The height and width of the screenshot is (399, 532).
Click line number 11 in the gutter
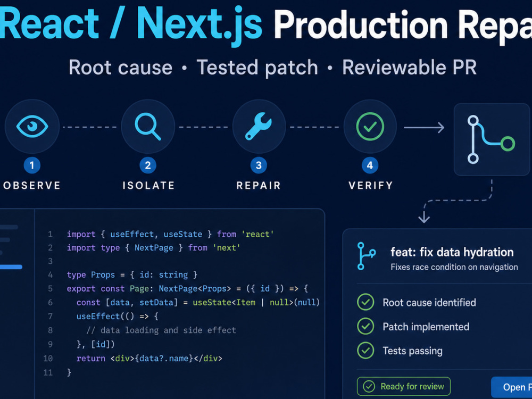(x=48, y=372)
